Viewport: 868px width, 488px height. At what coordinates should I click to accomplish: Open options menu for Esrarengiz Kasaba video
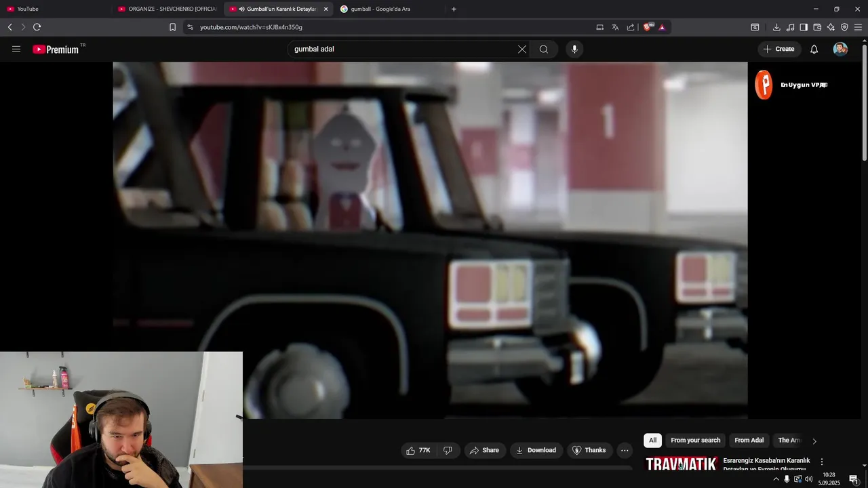[x=822, y=462]
